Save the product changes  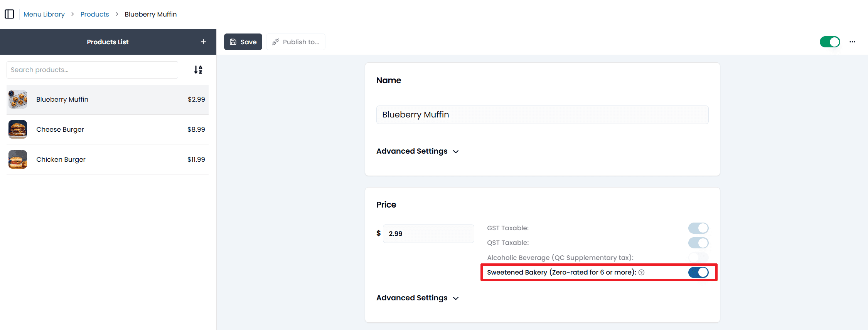(x=243, y=42)
